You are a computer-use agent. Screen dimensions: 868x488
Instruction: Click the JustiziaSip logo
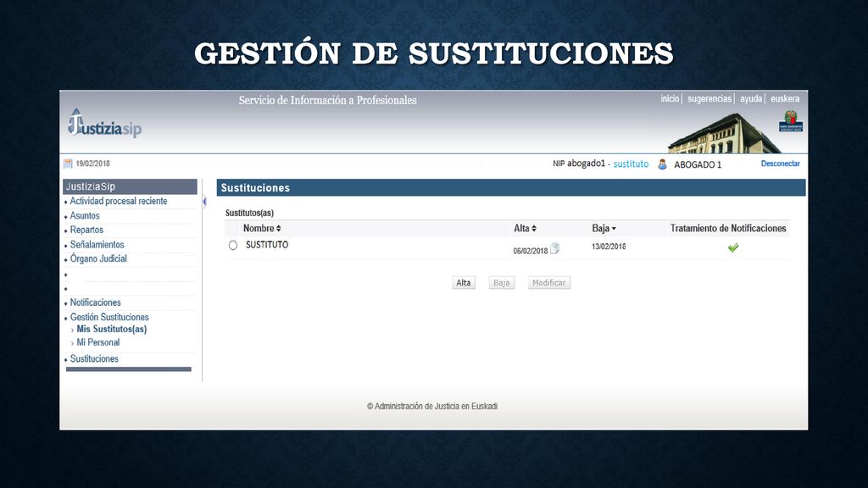pyautogui.click(x=104, y=123)
